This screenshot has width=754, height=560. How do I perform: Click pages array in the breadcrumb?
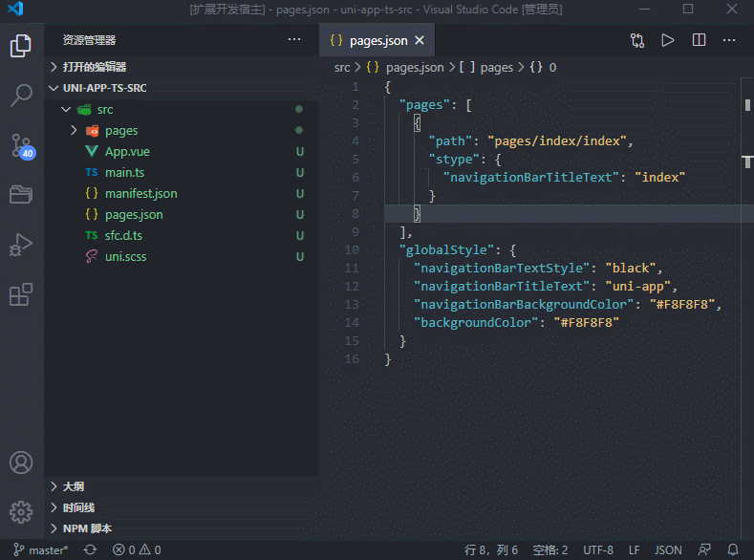tap(485, 67)
